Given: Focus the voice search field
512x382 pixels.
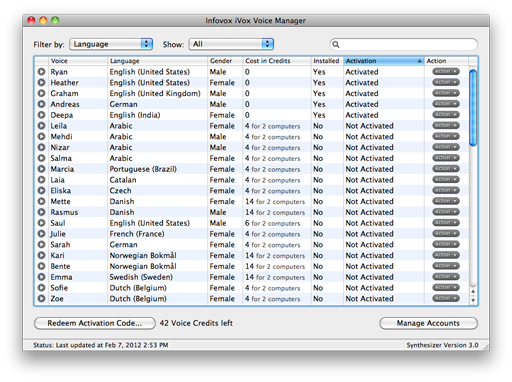Looking at the screenshot, I should [x=404, y=44].
